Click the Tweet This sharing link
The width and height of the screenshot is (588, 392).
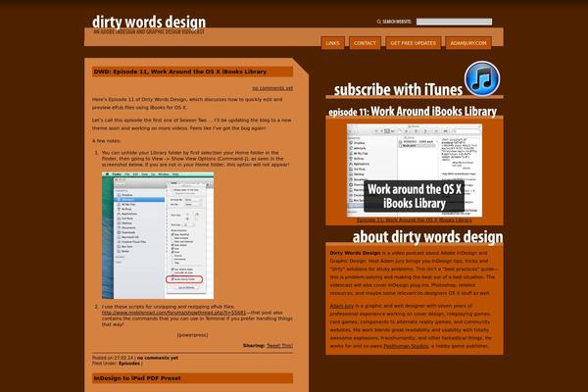tap(279, 346)
